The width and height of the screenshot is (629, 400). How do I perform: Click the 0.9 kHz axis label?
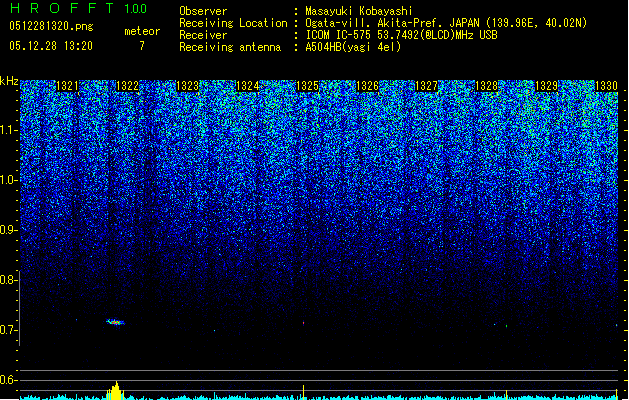9,230
